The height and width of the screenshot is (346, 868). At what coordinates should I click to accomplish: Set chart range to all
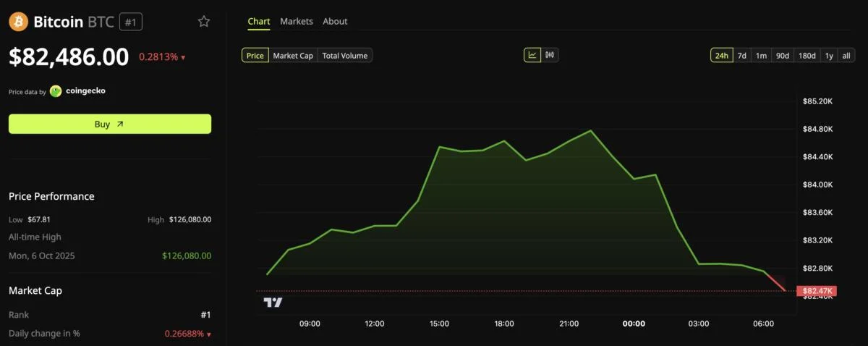[x=846, y=56]
